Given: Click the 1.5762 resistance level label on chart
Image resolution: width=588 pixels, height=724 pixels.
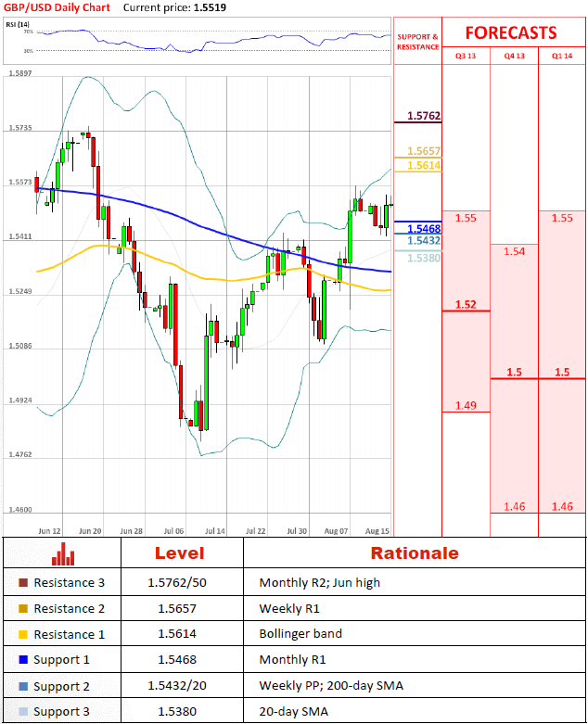Looking at the screenshot, I should (424, 117).
